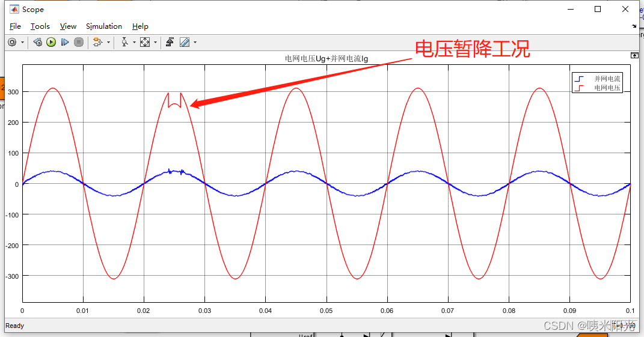Image resolution: width=644 pixels, height=337 pixels.
Task: Click the maximize axes icon above the plot
Action: 634,55
